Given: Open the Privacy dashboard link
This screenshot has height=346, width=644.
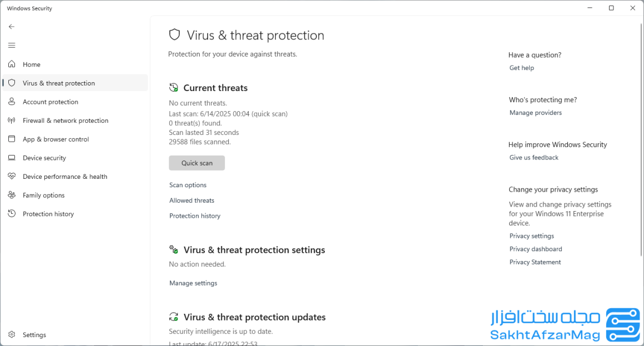Looking at the screenshot, I should [x=536, y=249].
